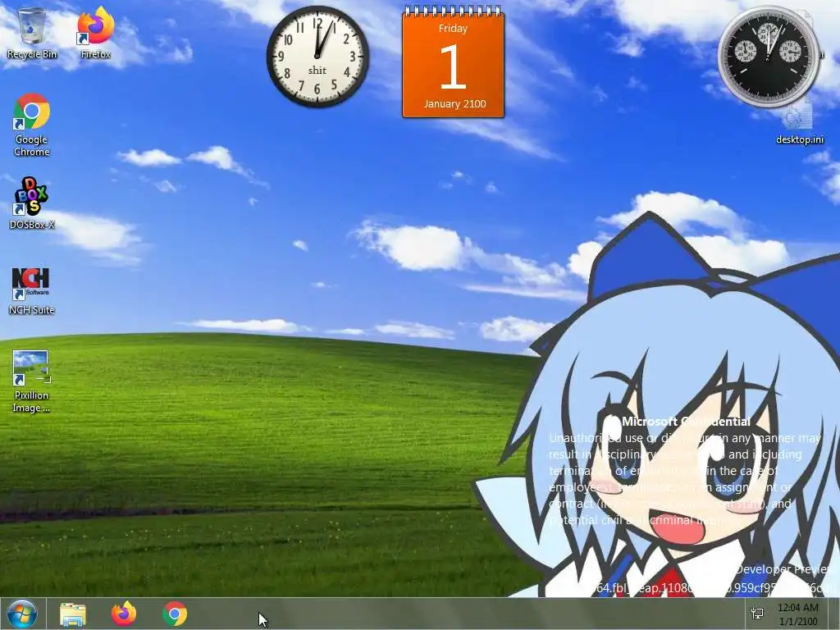Image resolution: width=840 pixels, height=630 pixels.
Task: Open Windows Explorer from the taskbar
Action: point(73,614)
